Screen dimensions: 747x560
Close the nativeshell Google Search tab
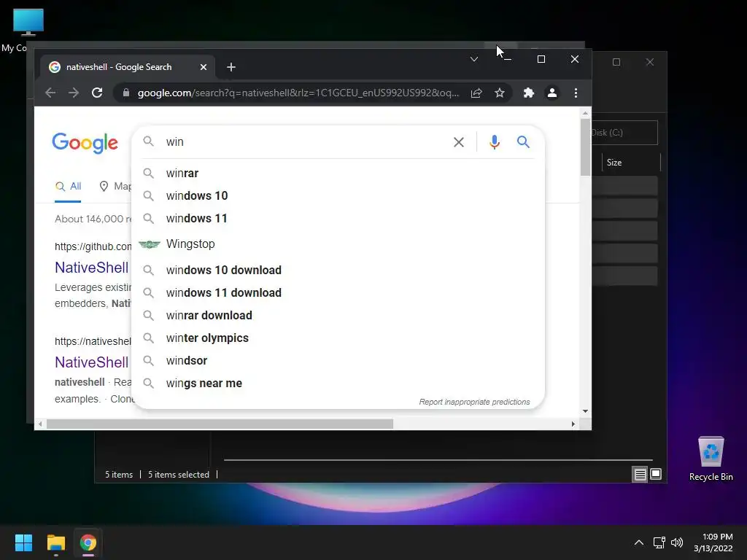click(x=204, y=67)
